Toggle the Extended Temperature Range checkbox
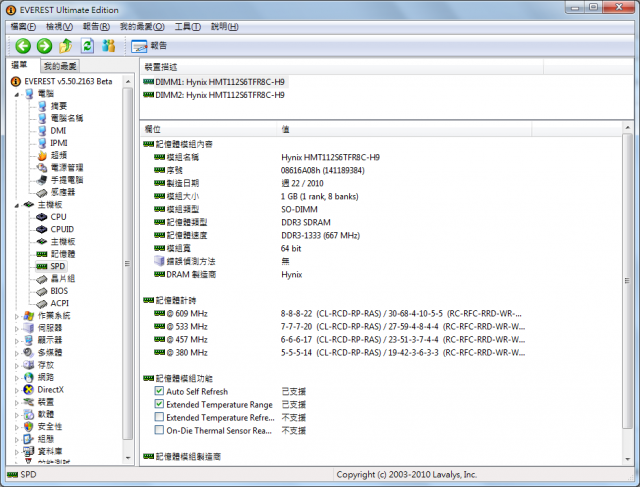Image resolution: width=640 pixels, height=487 pixels. [159, 404]
